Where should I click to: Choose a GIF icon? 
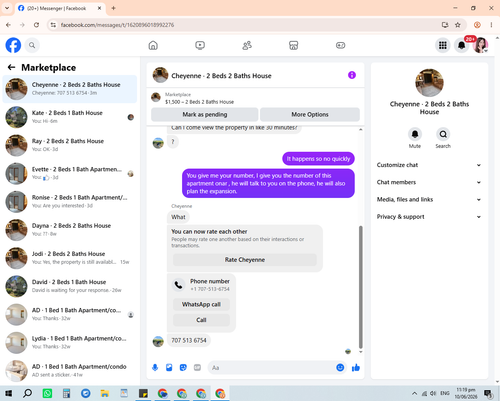(x=197, y=368)
